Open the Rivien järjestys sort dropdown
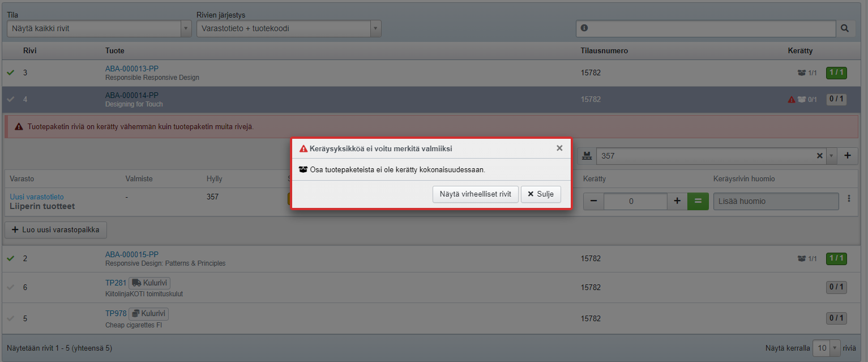This screenshot has width=868, height=362. click(289, 28)
